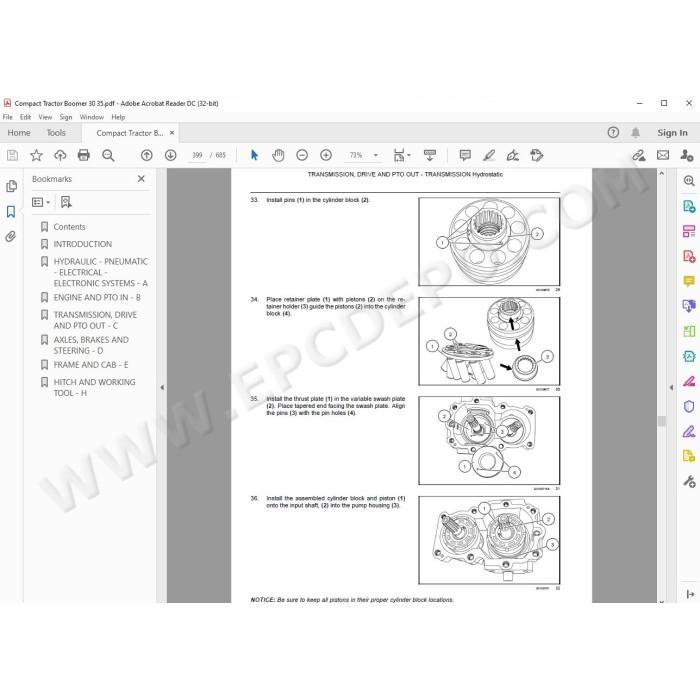
Task: Jump to the Contents bookmark
Action: [69, 227]
